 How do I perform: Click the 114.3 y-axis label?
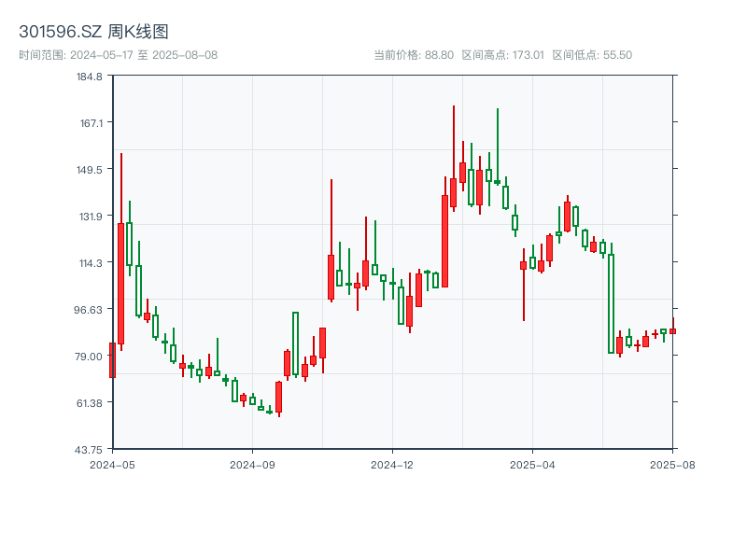(x=92, y=263)
